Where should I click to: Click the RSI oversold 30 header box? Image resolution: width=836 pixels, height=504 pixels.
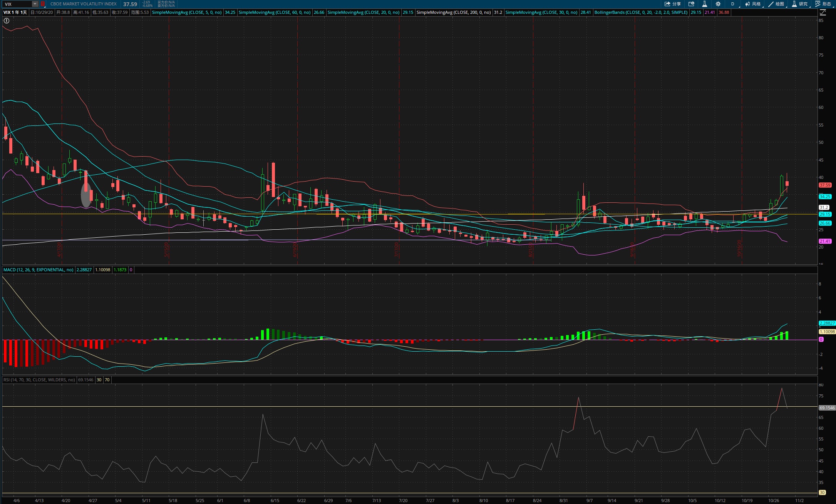click(99, 380)
